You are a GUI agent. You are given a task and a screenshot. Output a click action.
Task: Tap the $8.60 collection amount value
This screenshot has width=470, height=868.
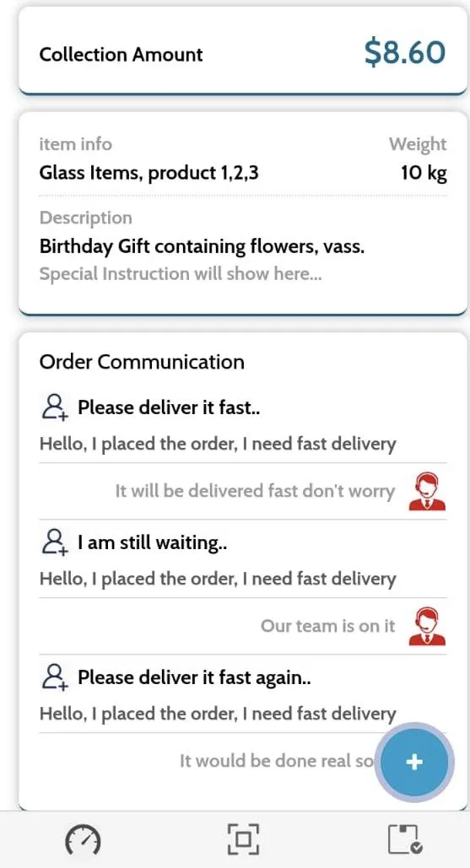point(405,53)
